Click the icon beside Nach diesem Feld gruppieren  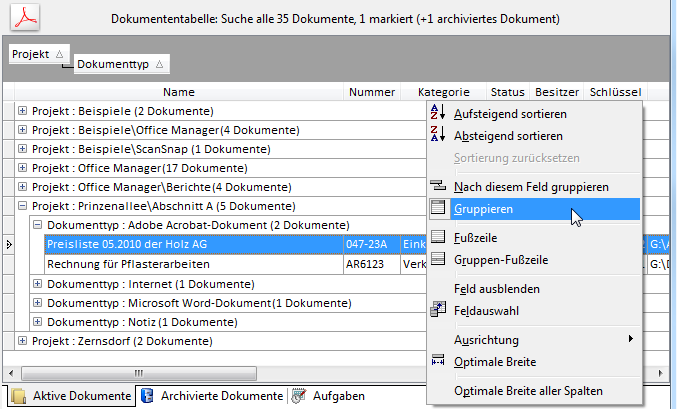coord(437,186)
